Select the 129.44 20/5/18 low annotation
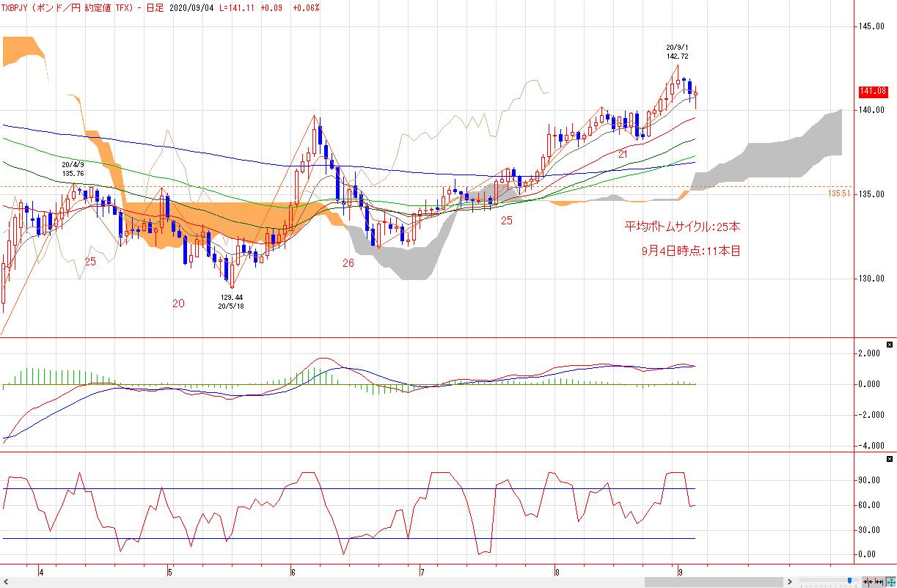The width and height of the screenshot is (897, 588). point(231,301)
